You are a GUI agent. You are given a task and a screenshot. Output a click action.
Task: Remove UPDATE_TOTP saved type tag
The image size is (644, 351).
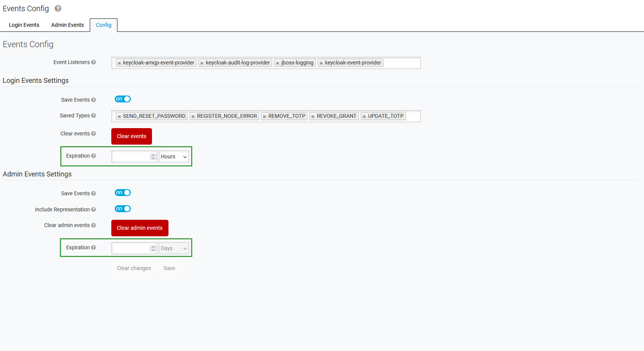point(364,117)
